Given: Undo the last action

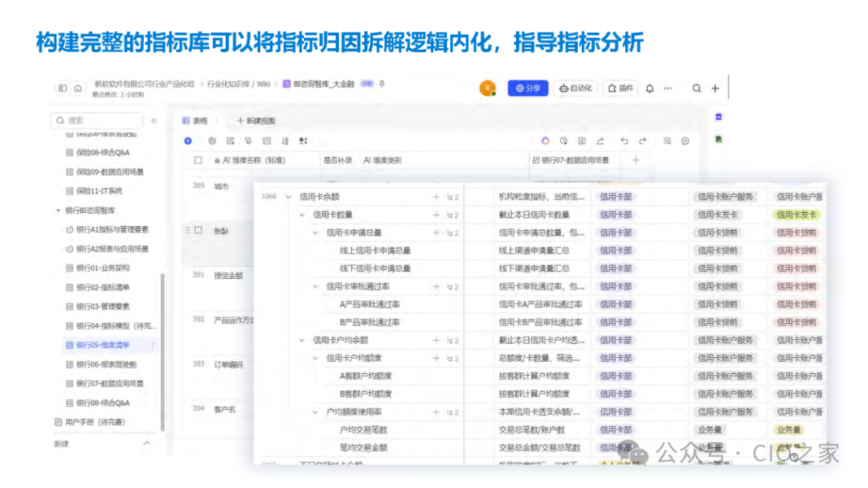Looking at the screenshot, I should point(624,141).
